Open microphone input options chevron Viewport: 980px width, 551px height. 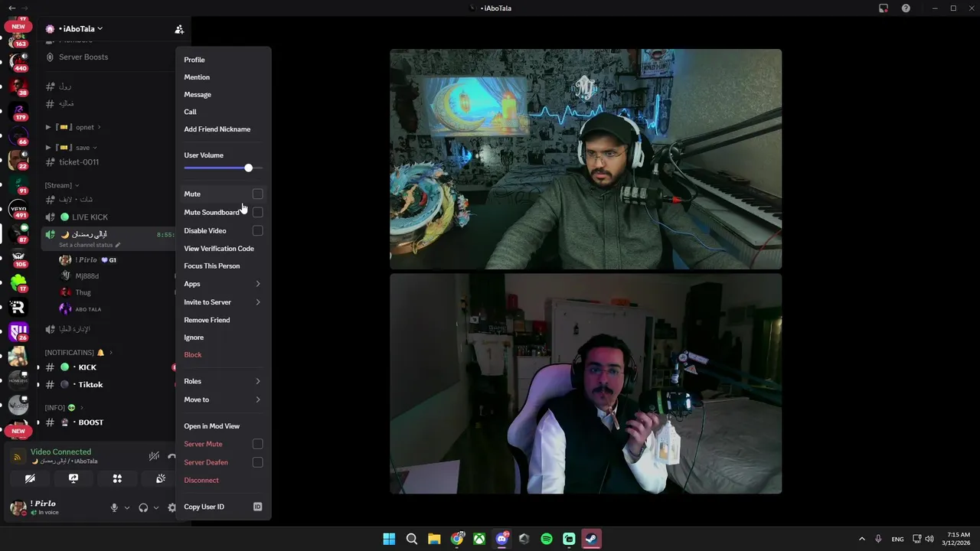(127, 507)
